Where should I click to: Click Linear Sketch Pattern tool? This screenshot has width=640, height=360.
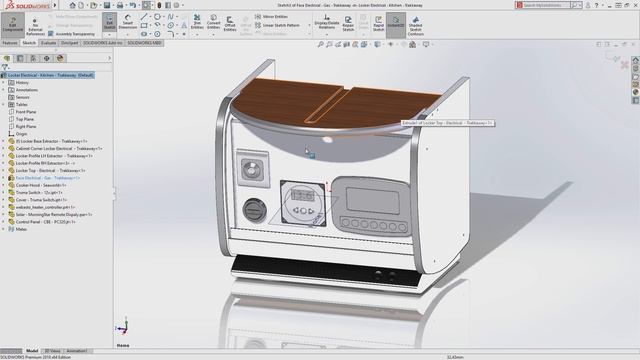point(277,25)
